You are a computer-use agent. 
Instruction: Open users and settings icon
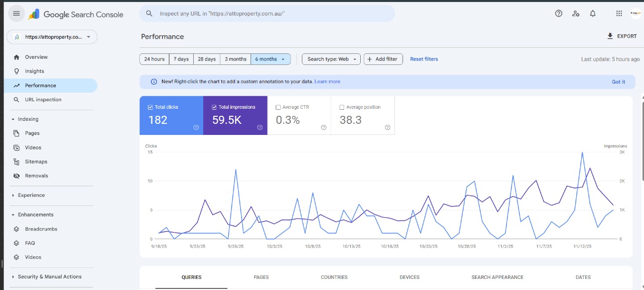pyautogui.click(x=576, y=14)
